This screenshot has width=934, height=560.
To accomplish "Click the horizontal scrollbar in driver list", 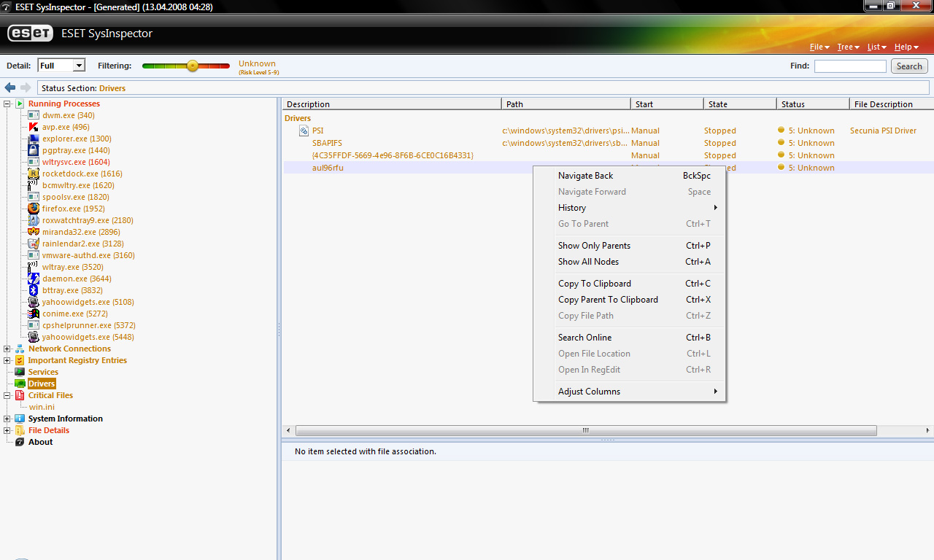I will [586, 431].
